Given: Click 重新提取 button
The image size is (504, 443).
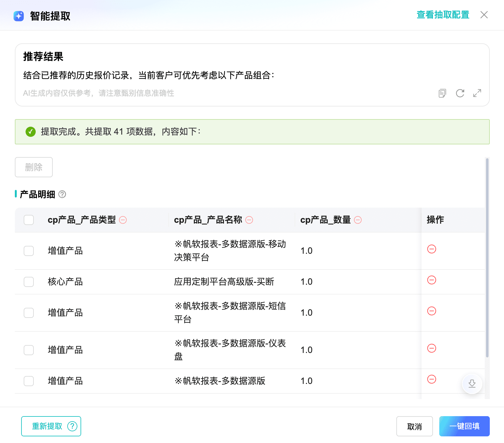Looking at the screenshot, I should point(51,426).
